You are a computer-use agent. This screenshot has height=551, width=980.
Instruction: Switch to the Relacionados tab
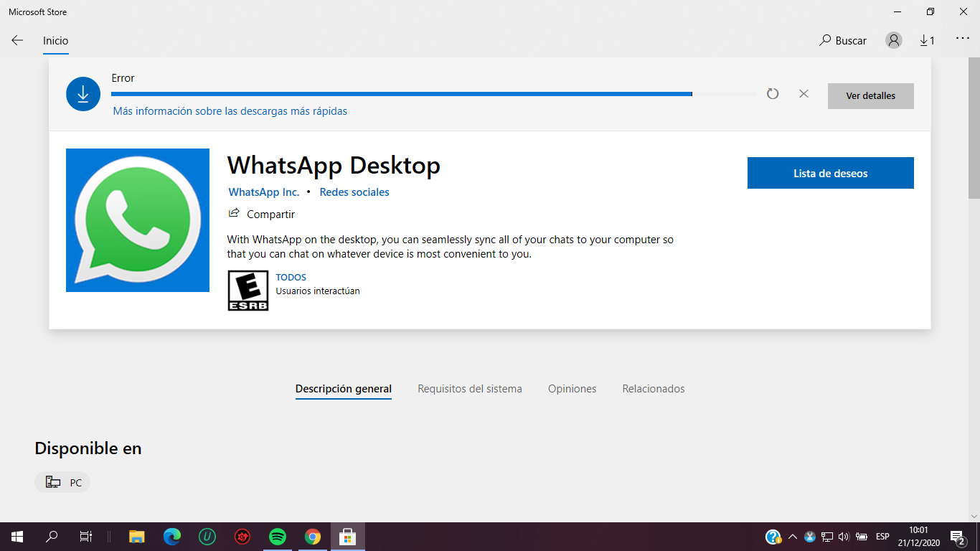654,389
